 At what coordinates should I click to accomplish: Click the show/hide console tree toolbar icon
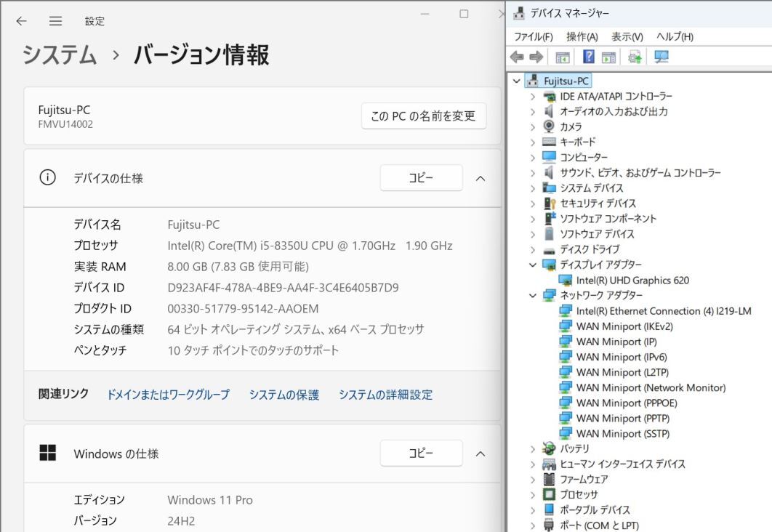point(562,57)
